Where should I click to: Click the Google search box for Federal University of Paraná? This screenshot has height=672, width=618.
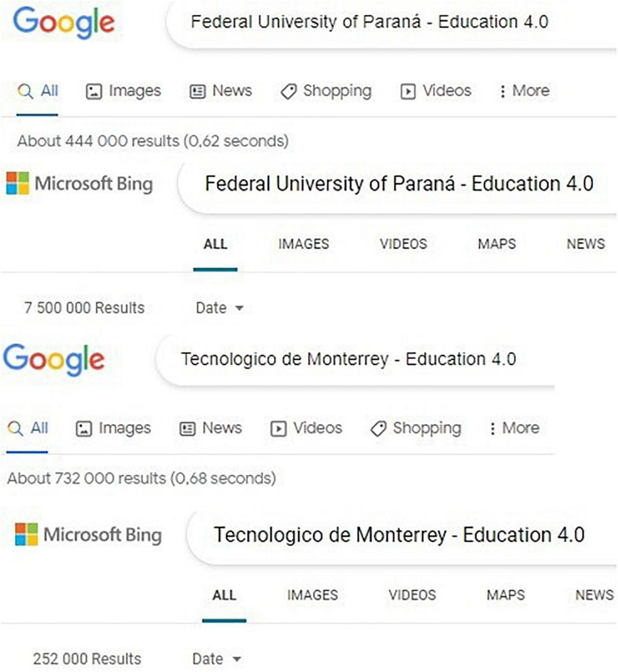pos(369,22)
